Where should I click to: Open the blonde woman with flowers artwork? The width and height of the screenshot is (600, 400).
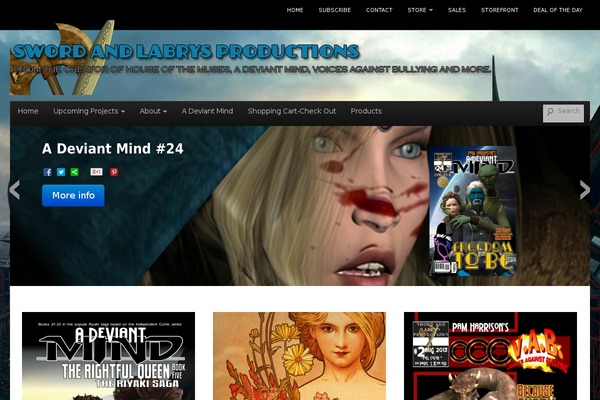pos(299,356)
